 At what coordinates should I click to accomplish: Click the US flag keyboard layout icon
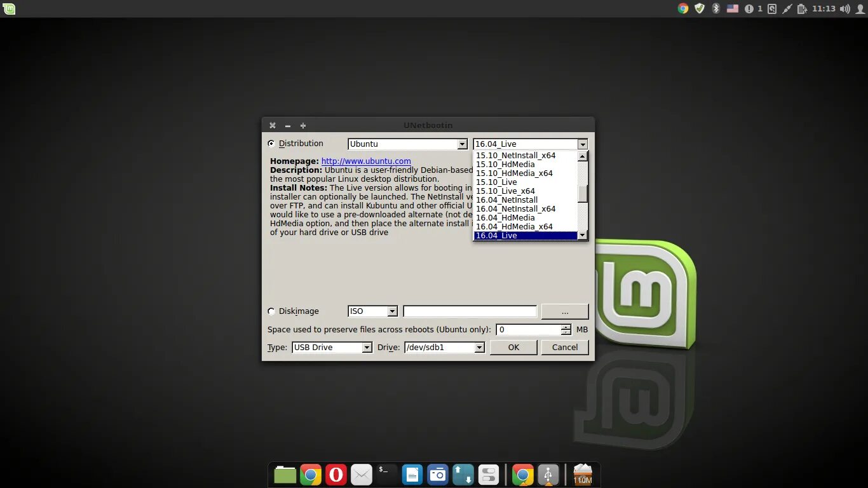click(x=733, y=8)
